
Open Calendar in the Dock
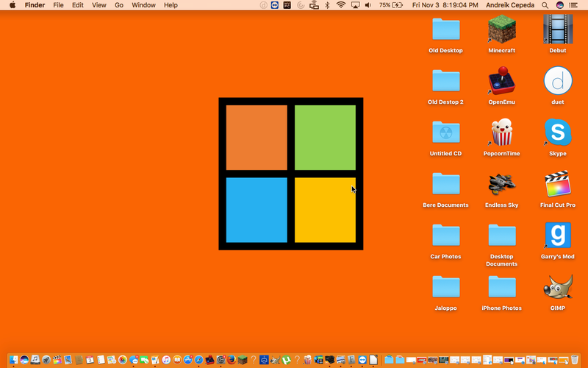(90, 360)
